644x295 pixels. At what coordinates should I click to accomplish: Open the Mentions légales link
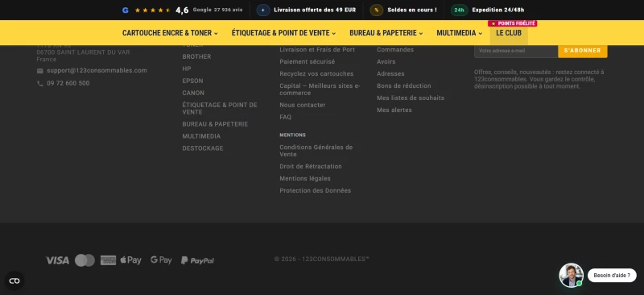(x=305, y=179)
